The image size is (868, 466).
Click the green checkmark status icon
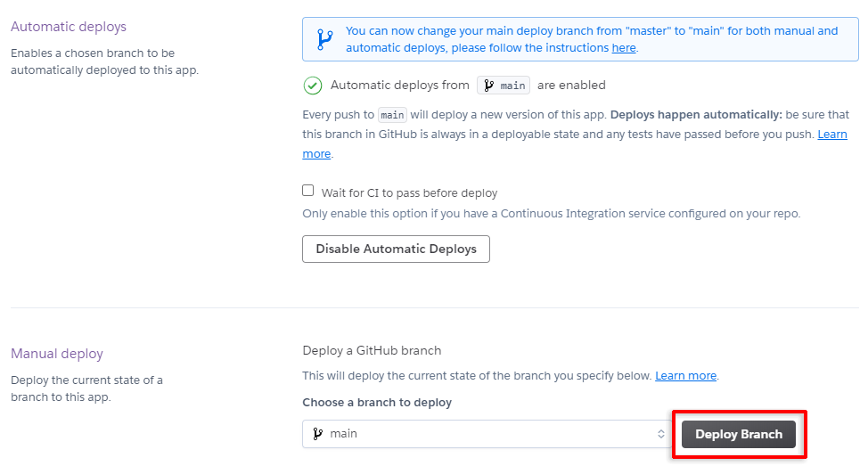[x=313, y=86]
